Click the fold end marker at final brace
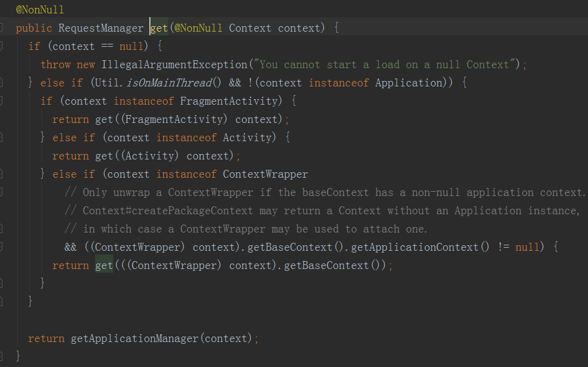 pos(2,354)
